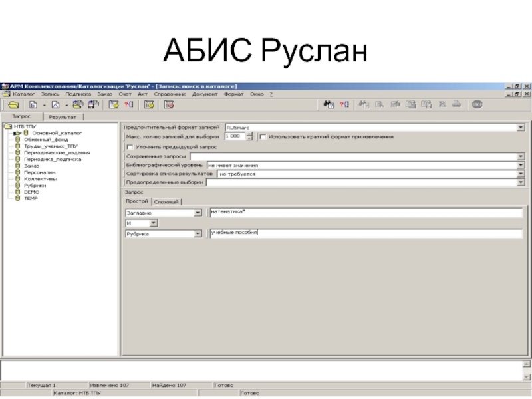Click the greyed edit-record pencil icon

(395, 104)
